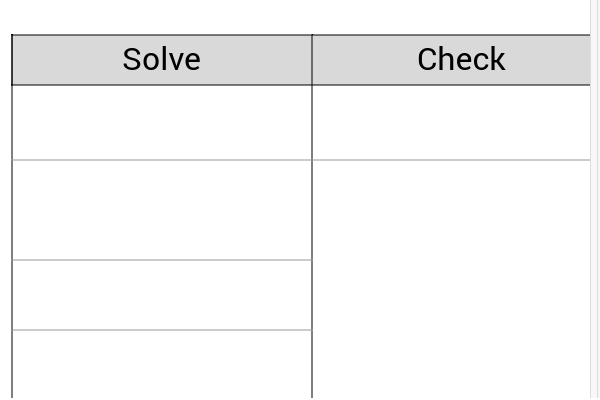Select the line between third and fourth Solve rows
The height and width of the screenshot is (400, 600).
tap(162, 330)
